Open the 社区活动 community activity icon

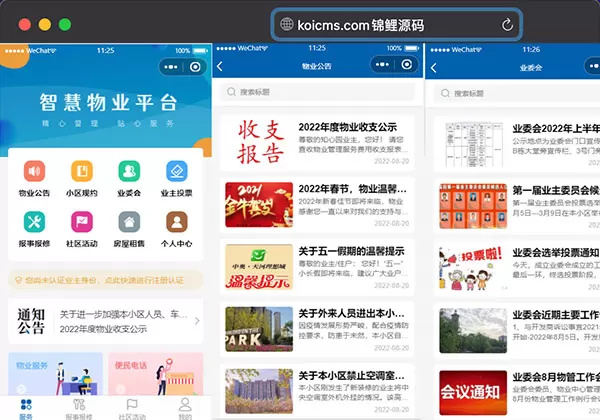pyautogui.click(x=82, y=222)
